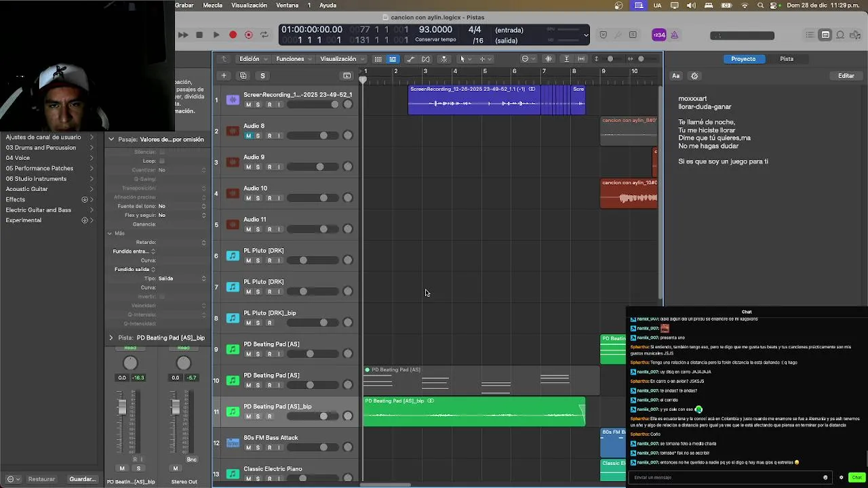
Task: Open the emoji picker in chat
Action: (x=825, y=477)
